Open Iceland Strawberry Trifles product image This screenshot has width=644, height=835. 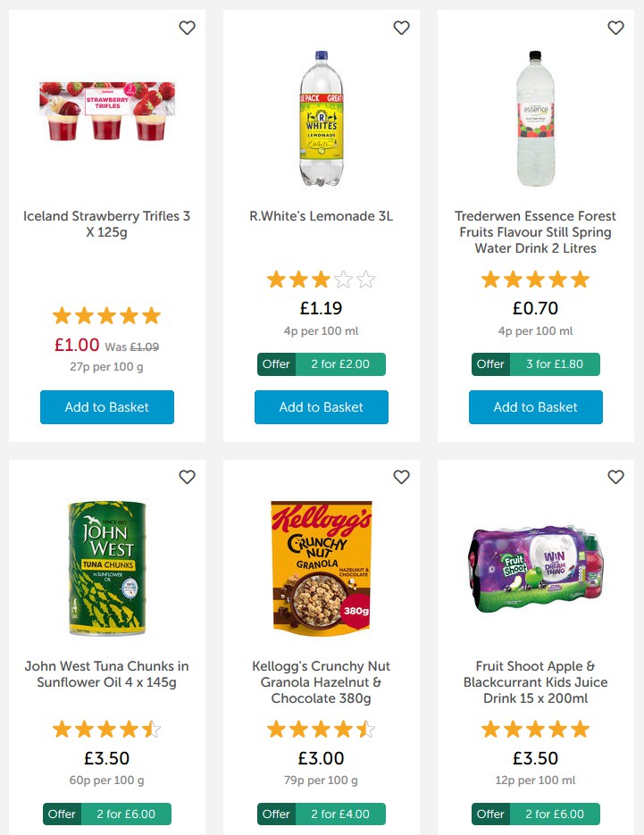click(107, 112)
